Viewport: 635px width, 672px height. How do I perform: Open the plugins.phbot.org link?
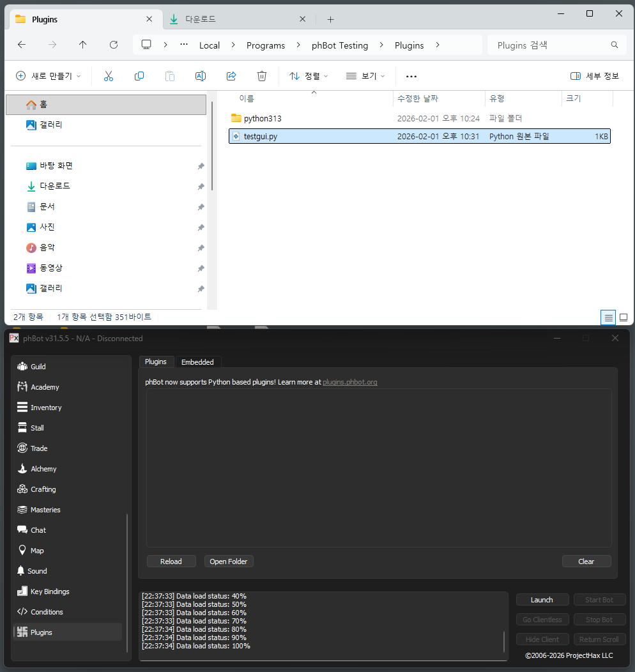click(x=349, y=382)
